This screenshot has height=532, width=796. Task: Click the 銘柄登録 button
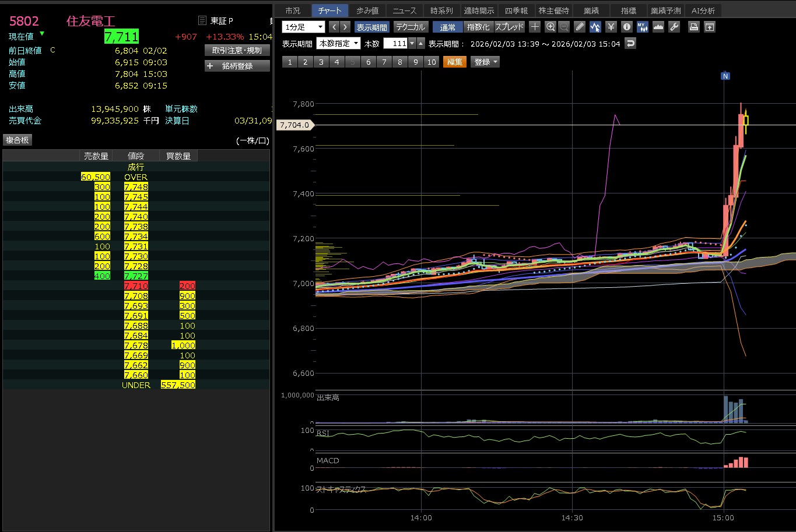[x=237, y=66]
